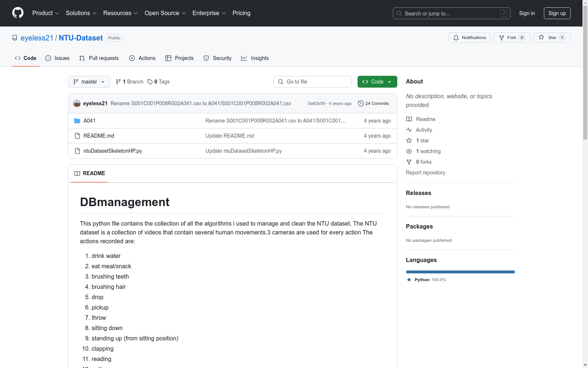
Task: Click the pulse icon beside Activity
Action: pyautogui.click(x=409, y=130)
